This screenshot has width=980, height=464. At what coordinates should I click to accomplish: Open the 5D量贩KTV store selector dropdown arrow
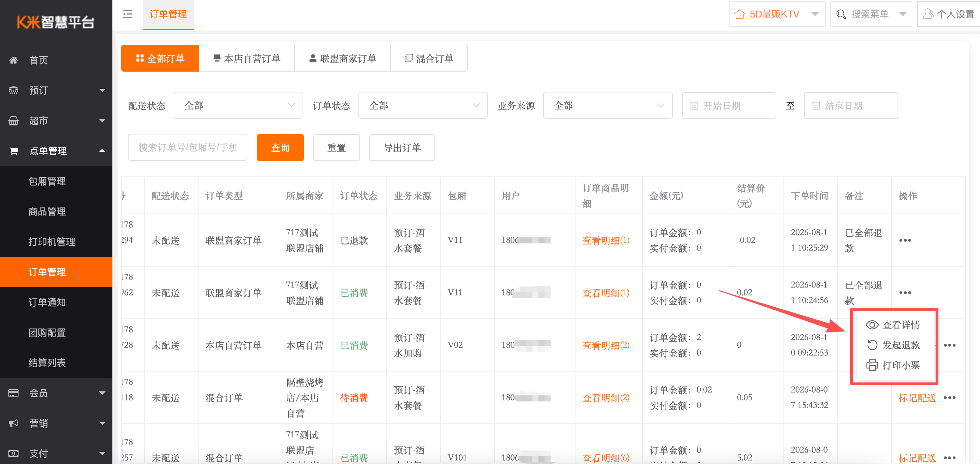[x=815, y=14]
